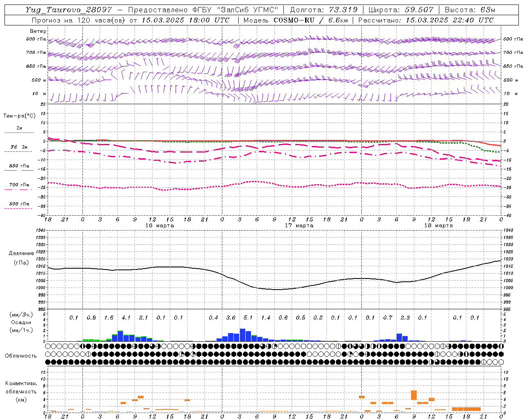Image resolution: width=525 pixels, height=420 pixels.
Task: Click the tallest blue precipitation bar
Action: [x=242, y=335]
